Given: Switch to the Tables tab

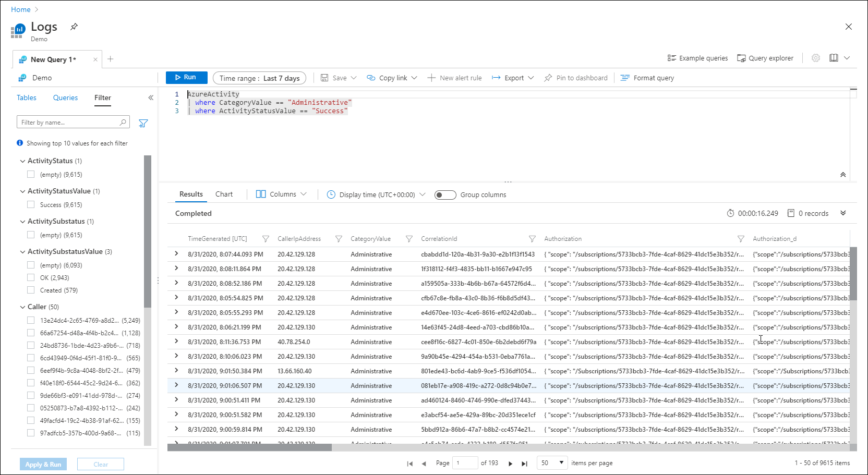Looking at the screenshot, I should coord(27,98).
